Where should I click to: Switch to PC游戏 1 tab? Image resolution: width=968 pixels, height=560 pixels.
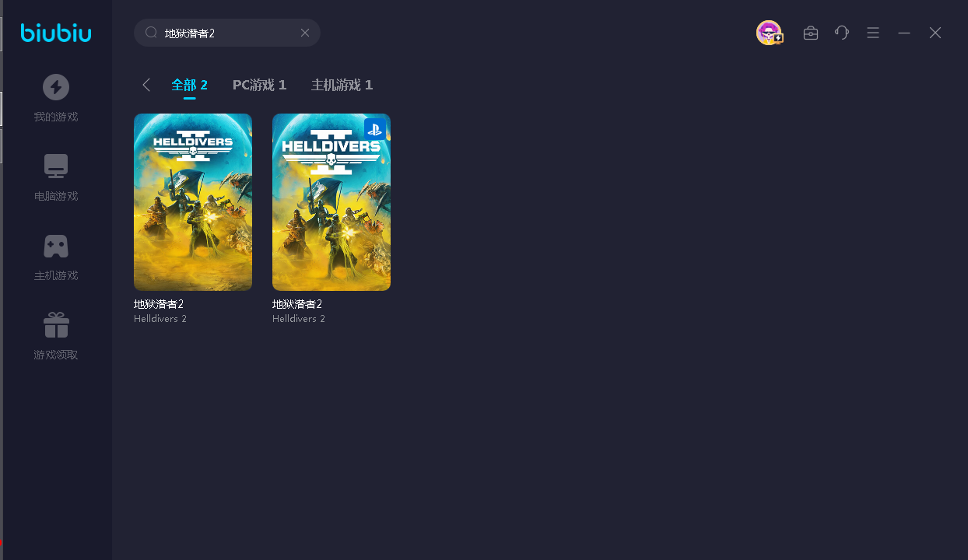coord(259,85)
